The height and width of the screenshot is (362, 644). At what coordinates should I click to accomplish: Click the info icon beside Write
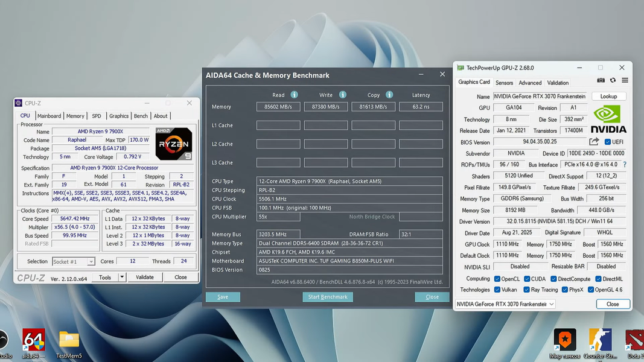click(x=343, y=95)
